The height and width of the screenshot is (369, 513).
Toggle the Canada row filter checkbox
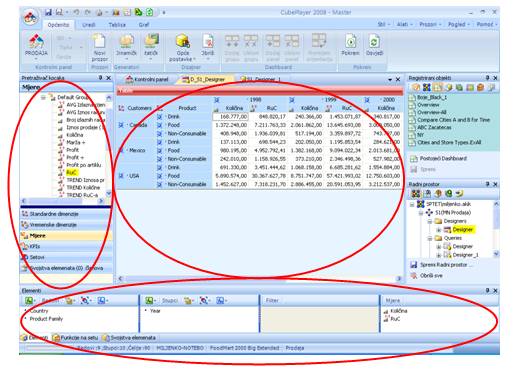pos(121,125)
